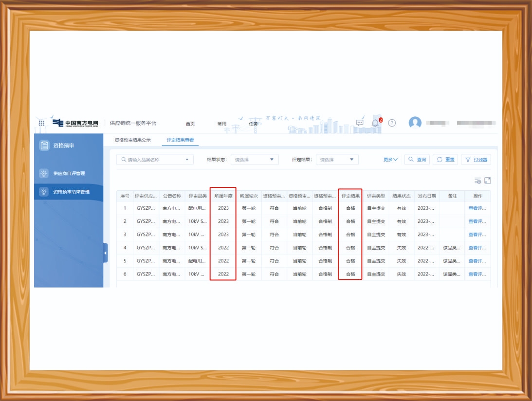The width and height of the screenshot is (532, 401).
Task: Click the 重置 reset button
Action: pyautogui.click(x=445, y=160)
